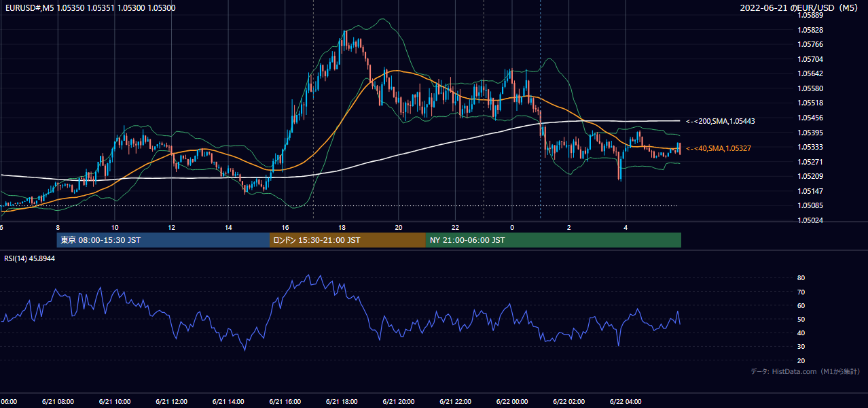Click RSI scale level 30
The image size is (868, 408).
click(801, 347)
